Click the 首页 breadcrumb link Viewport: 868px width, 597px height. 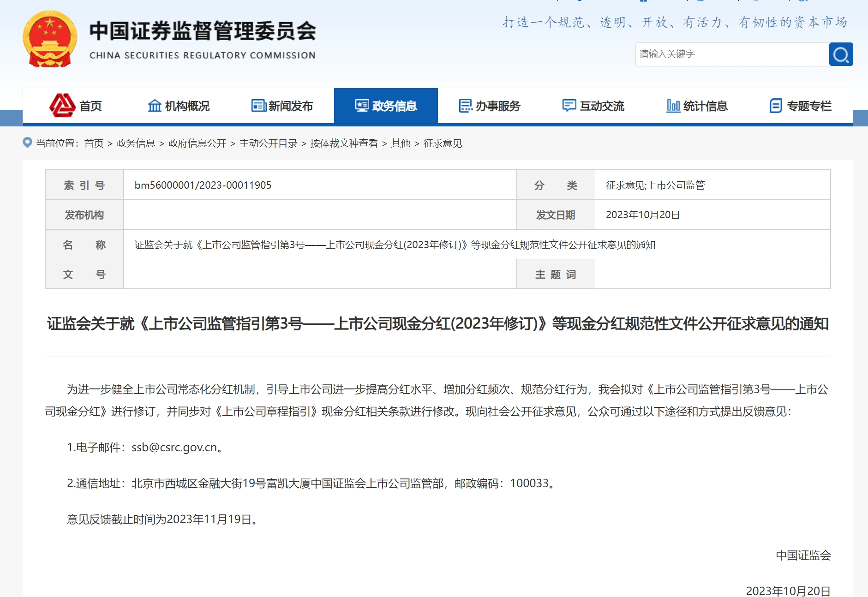(94, 143)
